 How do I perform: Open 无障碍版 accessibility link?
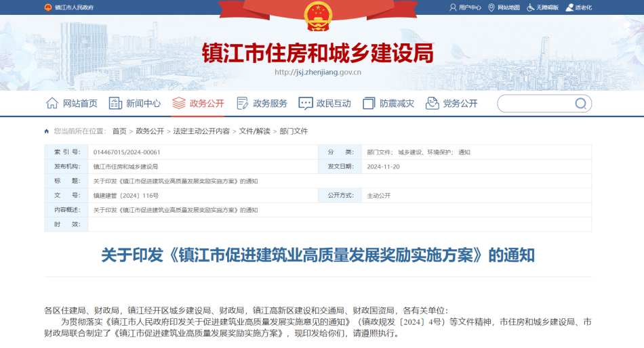[548, 7]
